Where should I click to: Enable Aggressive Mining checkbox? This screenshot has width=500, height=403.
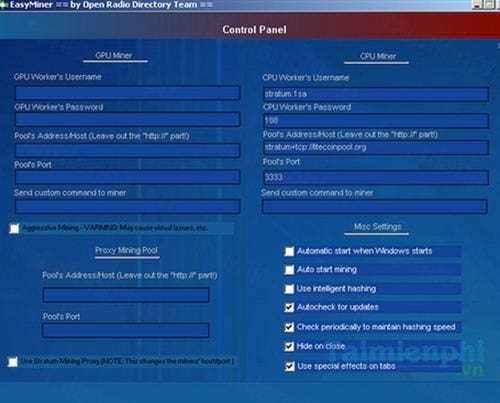tap(14, 228)
